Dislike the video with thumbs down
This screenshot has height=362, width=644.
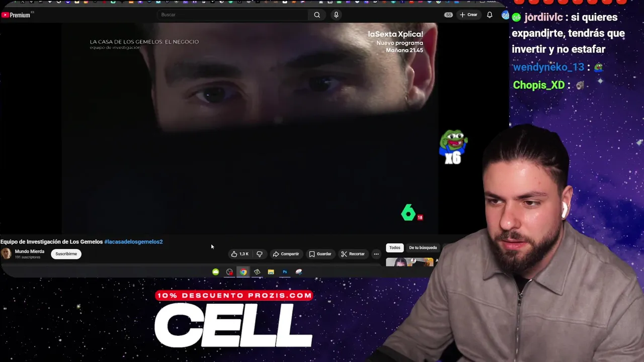point(259,254)
